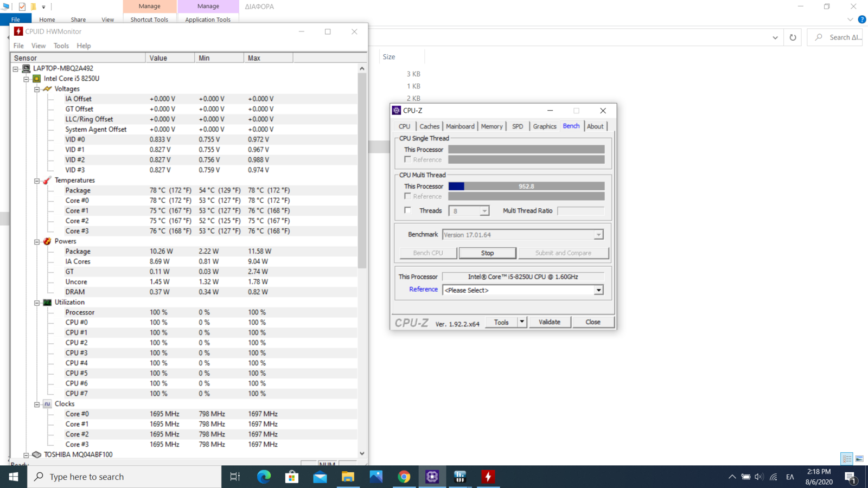The height and width of the screenshot is (488, 868).
Task: Open Microsoft Edge from the taskbar
Action: click(264, 477)
